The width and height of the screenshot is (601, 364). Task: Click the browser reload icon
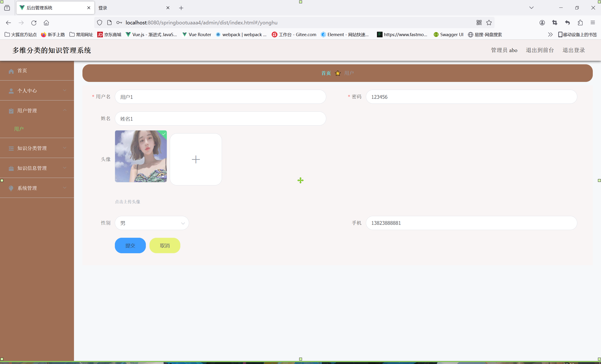pos(34,23)
